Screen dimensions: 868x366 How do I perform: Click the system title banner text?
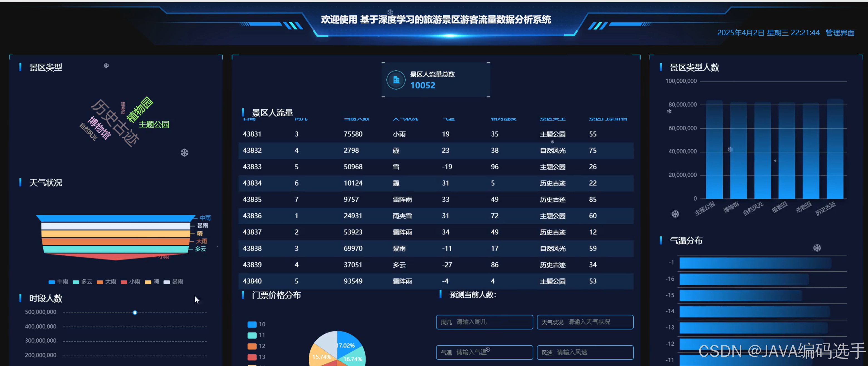pyautogui.click(x=436, y=19)
